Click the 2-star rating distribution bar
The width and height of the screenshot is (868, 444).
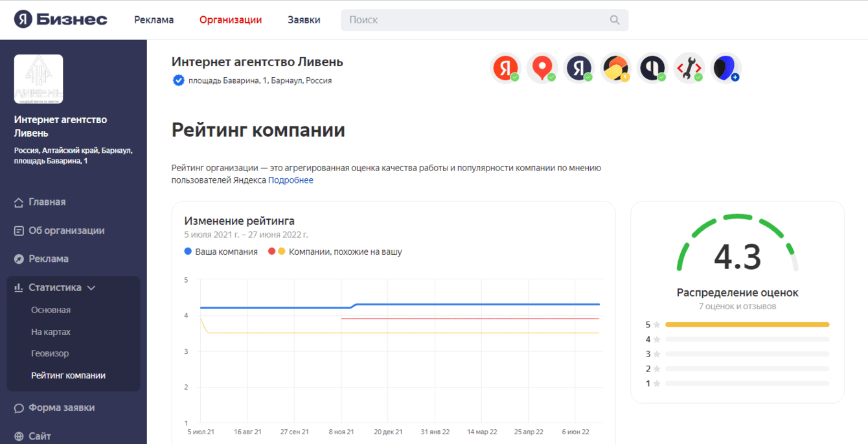(x=747, y=369)
